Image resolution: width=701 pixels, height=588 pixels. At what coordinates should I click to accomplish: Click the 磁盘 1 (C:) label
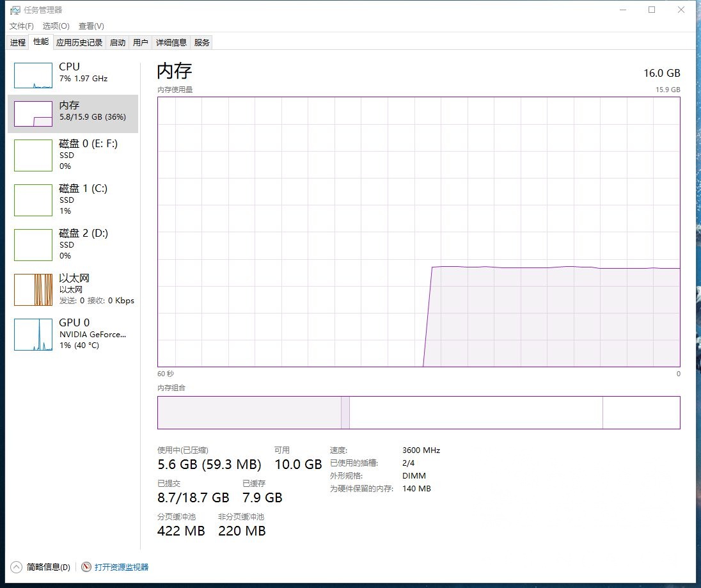[83, 188]
